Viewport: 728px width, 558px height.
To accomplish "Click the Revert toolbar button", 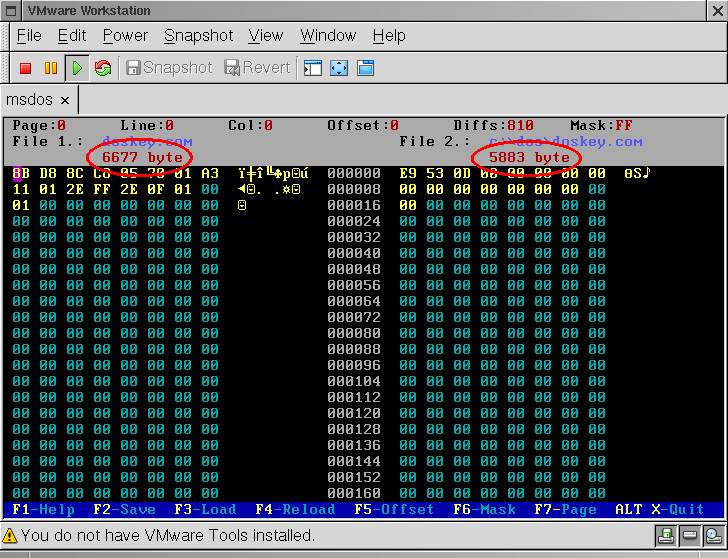I will pyautogui.click(x=257, y=68).
